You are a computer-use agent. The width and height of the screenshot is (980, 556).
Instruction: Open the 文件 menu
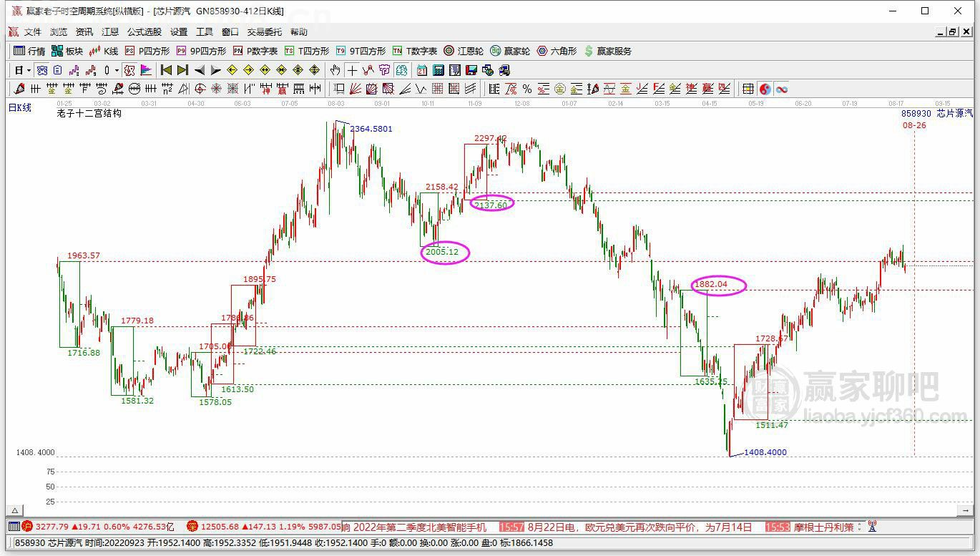coord(33,32)
